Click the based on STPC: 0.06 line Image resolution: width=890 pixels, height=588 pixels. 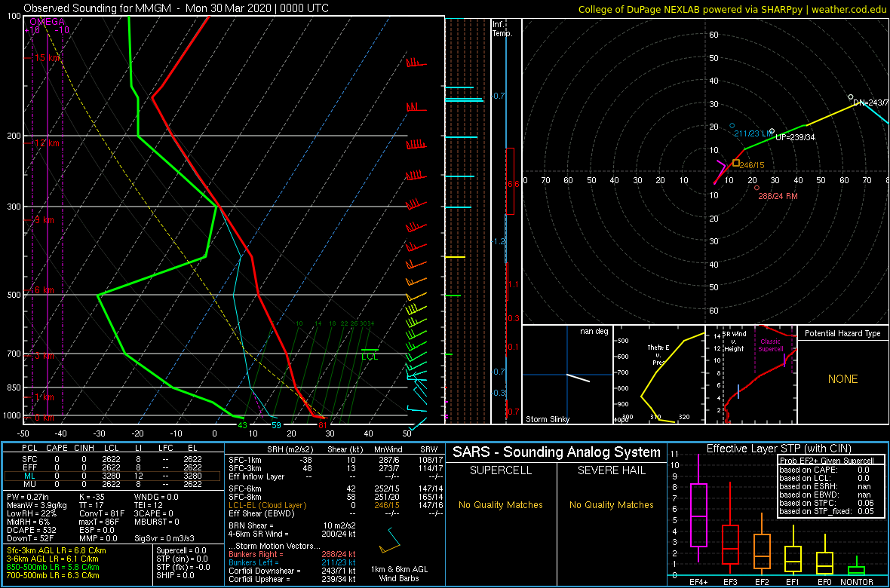[828, 504]
